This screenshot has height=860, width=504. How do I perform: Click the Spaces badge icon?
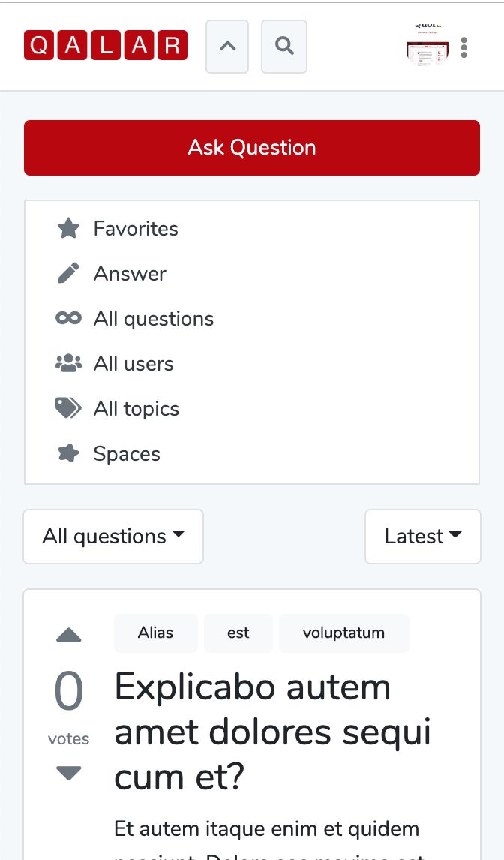click(x=68, y=454)
